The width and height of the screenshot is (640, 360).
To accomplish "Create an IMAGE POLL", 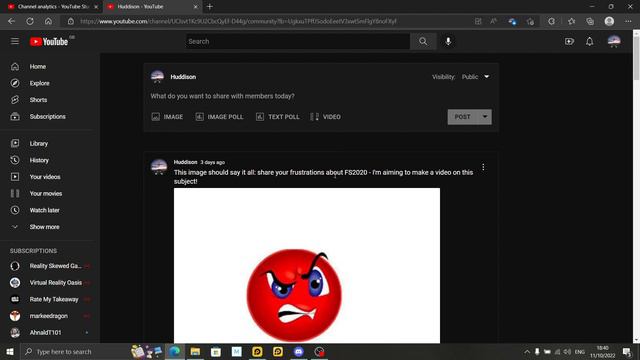I will pyautogui.click(x=220, y=117).
